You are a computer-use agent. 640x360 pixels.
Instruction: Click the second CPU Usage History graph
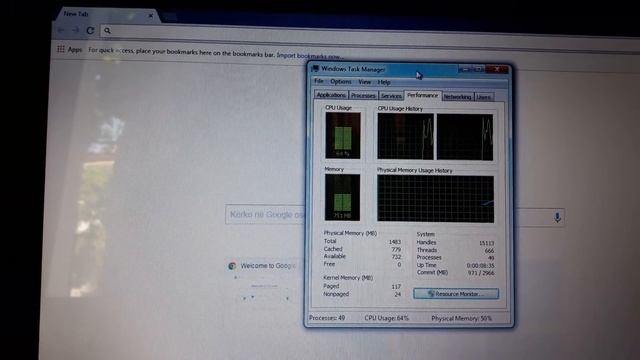coord(465,137)
